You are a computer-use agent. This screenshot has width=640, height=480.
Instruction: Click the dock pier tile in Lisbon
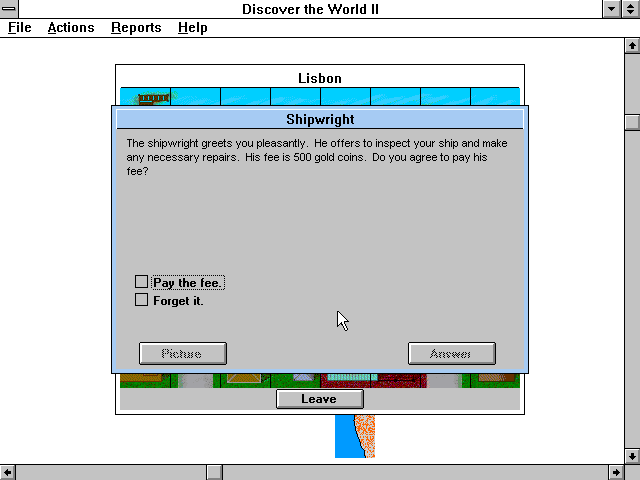click(145, 97)
